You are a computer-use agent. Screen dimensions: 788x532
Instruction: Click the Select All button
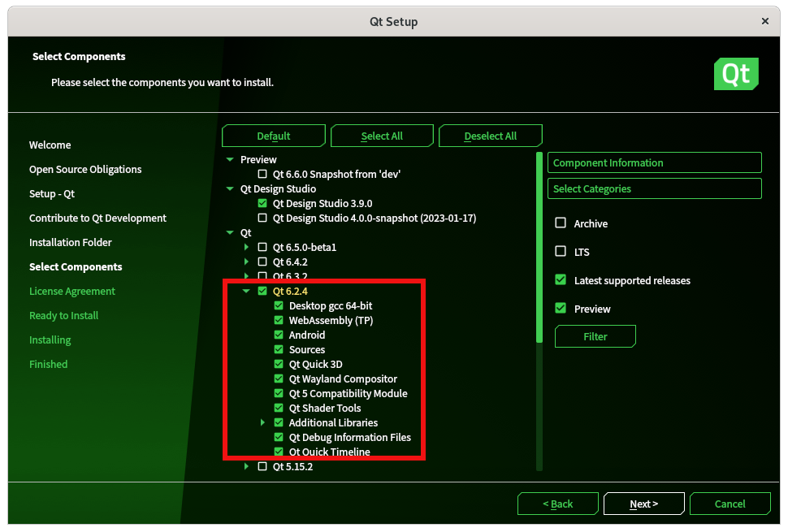point(382,136)
